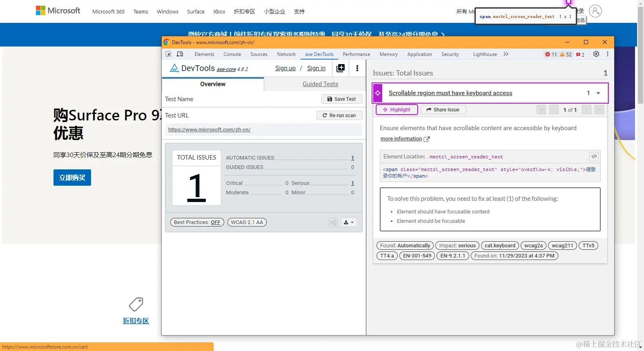Open 支持 in page navigation
This screenshot has width=644, height=351.
click(299, 11)
